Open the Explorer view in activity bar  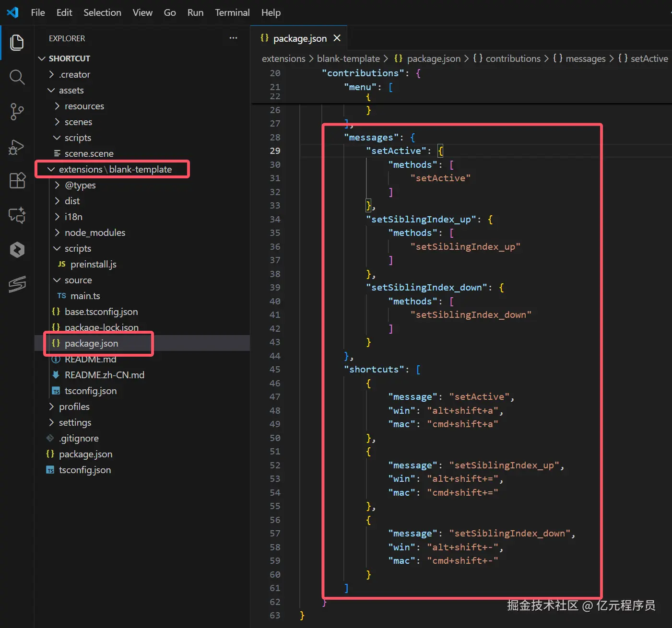click(x=17, y=42)
